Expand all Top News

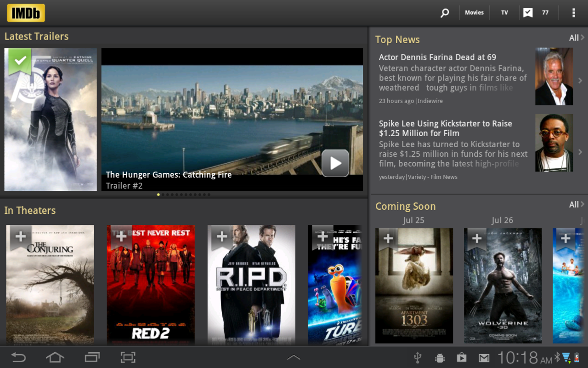point(576,38)
